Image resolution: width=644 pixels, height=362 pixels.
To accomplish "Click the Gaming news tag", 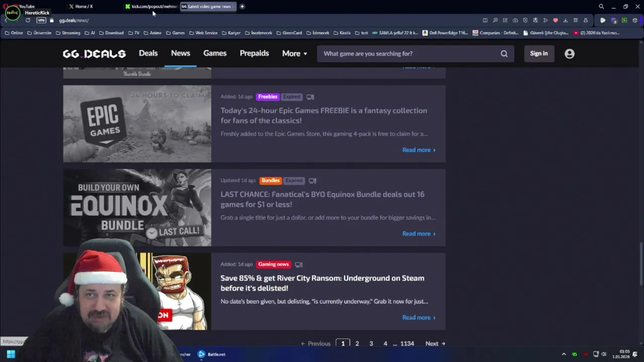I will 274,264.
